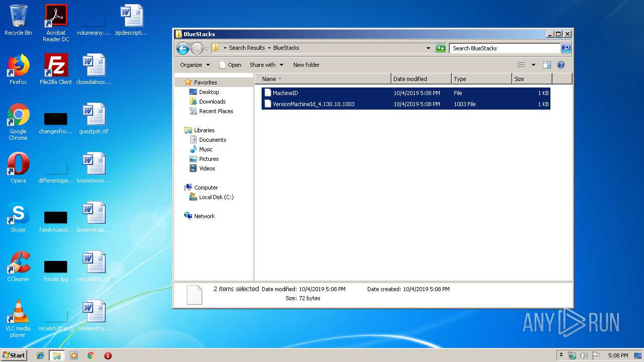Screen dimensions: 644x362
Task: Open Opera from the taskbar
Action: [x=108, y=355]
